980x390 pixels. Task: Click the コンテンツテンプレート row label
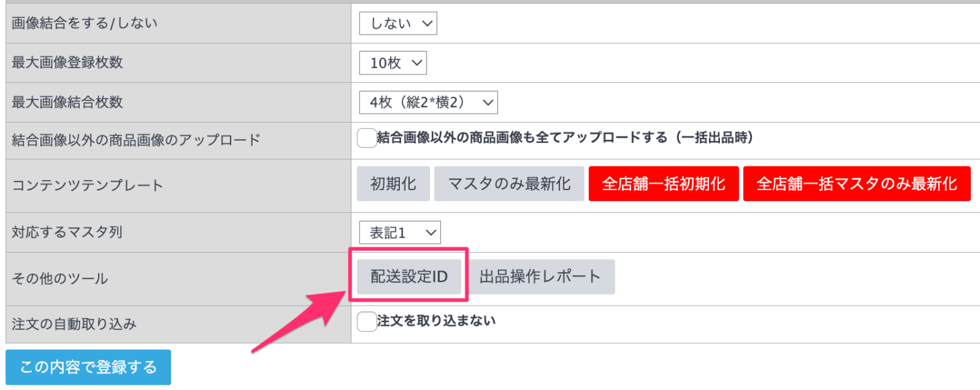click(x=88, y=186)
